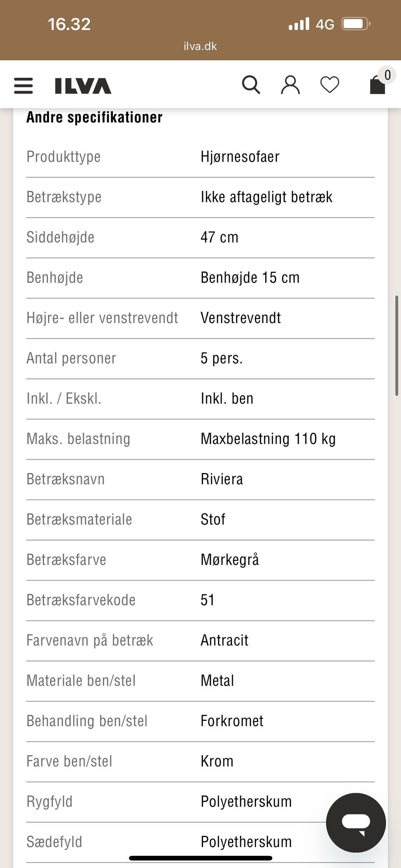Tap the 'Andre specifikationer' heading

pos(94,117)
